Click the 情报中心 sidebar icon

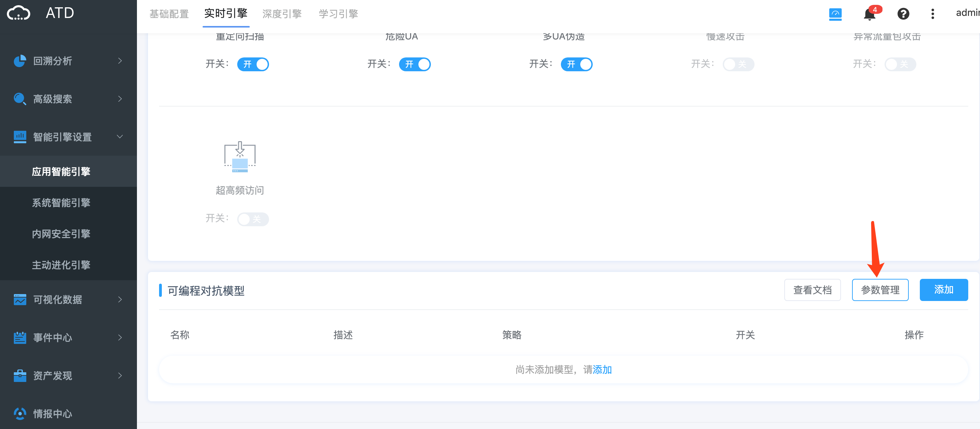(20, 413)
